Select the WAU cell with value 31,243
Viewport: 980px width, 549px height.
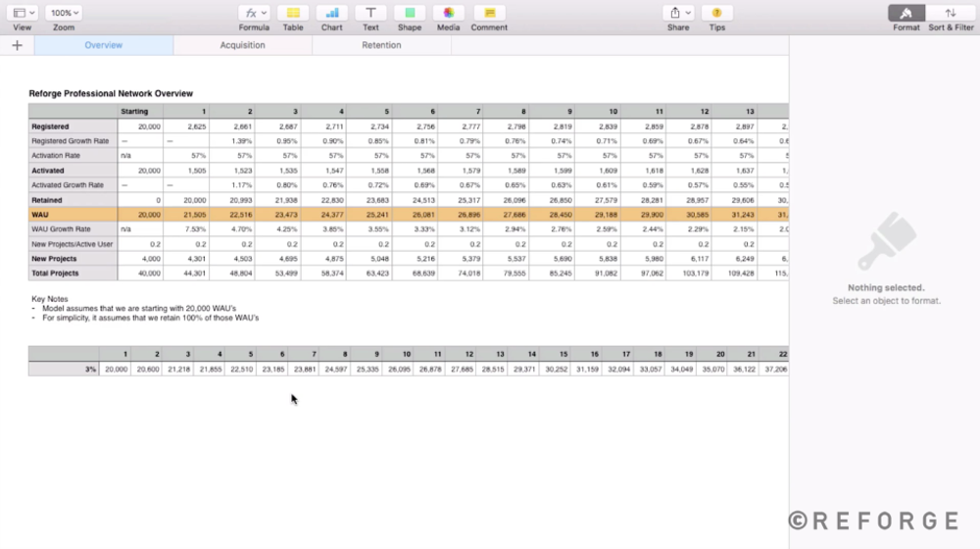point(734,215)
